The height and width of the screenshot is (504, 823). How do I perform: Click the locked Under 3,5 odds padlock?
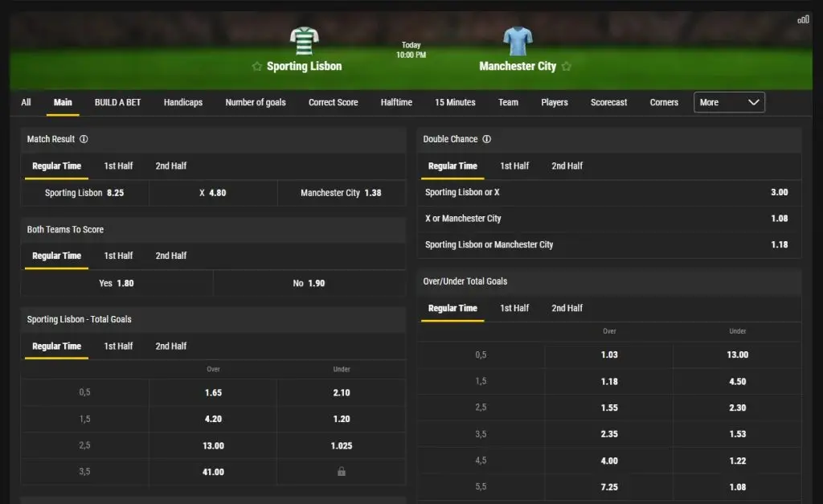click(342, 472)
